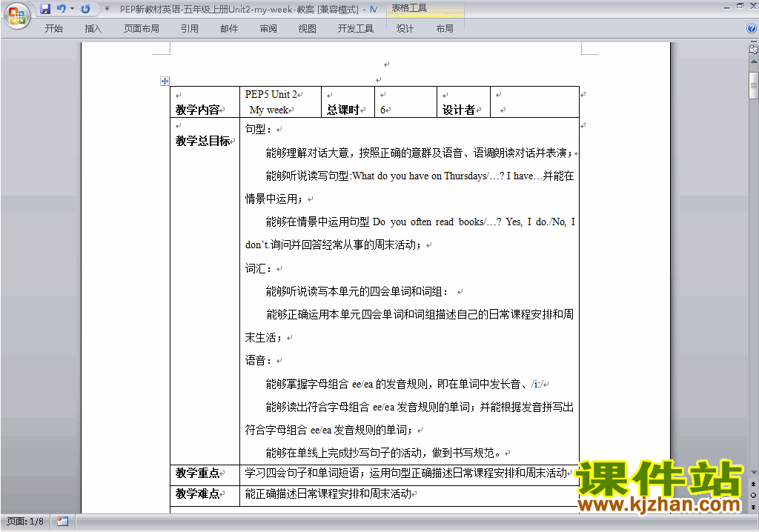Click the Redo/Repeat icon
Image resolution: width=759 pixels, height=532 pixels.
tap(85, 9)
